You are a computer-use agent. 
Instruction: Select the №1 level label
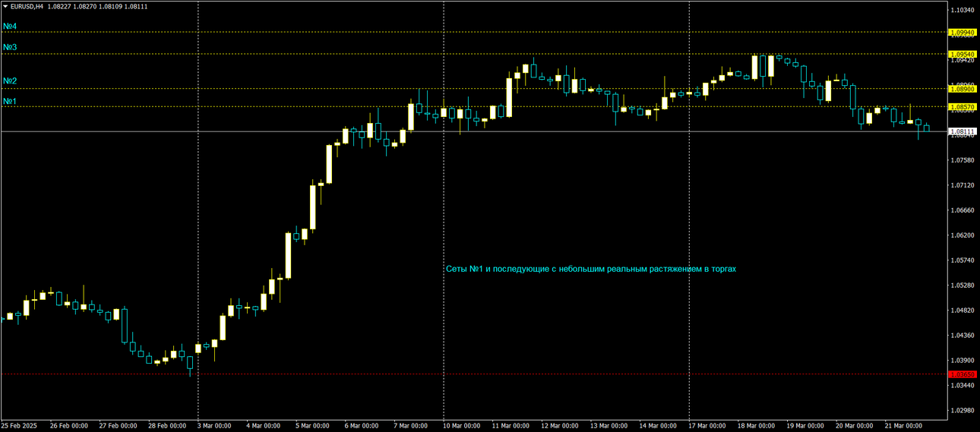click(x=10, y=102)
